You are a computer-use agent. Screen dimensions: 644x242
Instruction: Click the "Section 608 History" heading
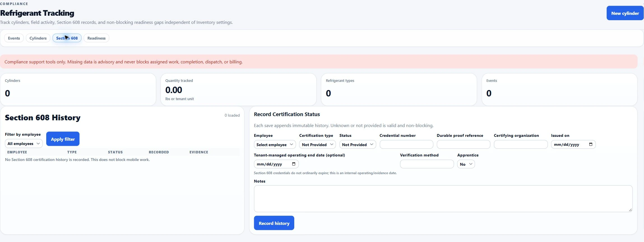(x=43, y=117)
